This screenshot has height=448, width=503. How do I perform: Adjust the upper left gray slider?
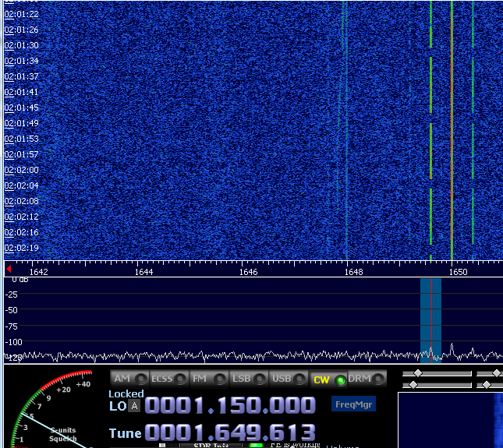coord(437,373)
